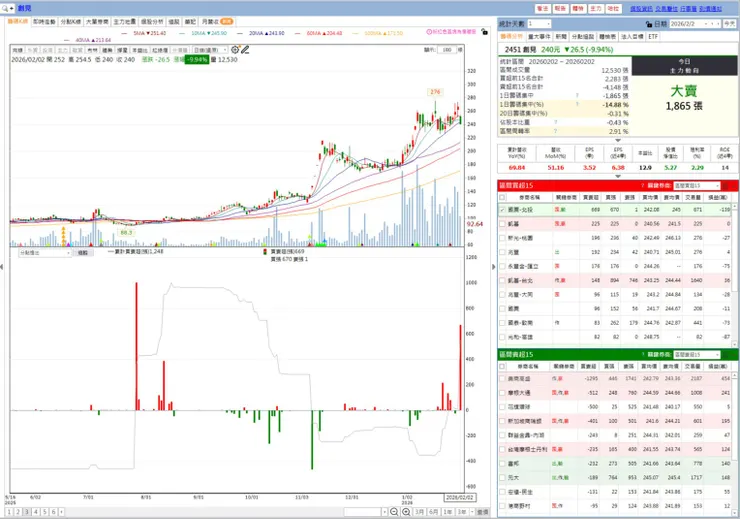Screen dimensions: 740x519
Task: Click the 100MA line legend swatch
Action: click(355, 33)
